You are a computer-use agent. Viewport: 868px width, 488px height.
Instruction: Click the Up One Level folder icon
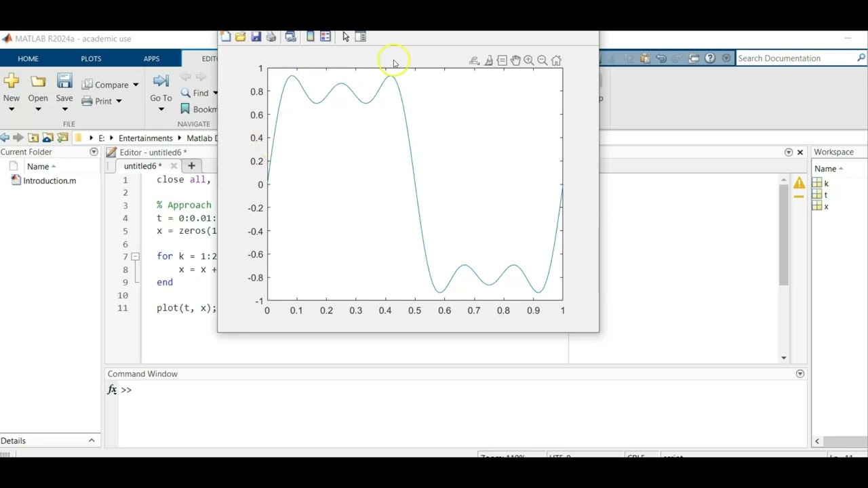33,138
